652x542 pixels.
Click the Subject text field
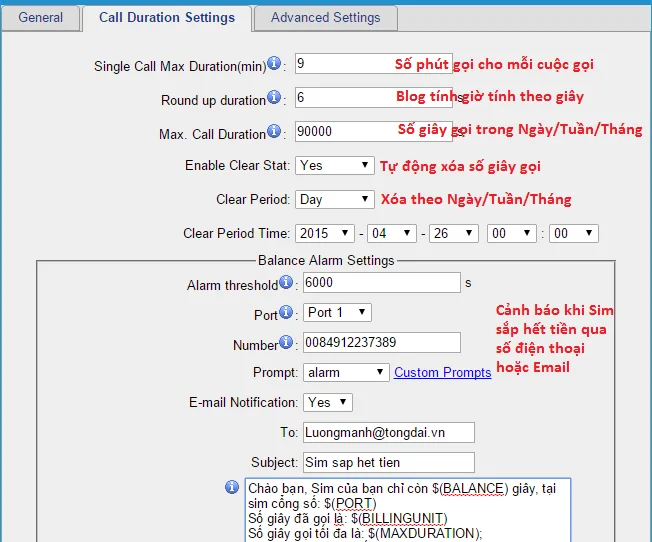click(x=388, y=462)
